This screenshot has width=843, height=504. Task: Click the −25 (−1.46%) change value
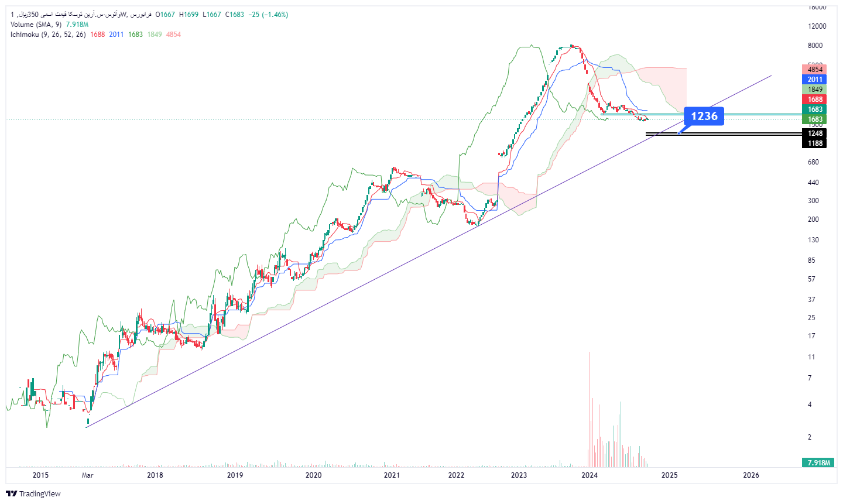268,15
